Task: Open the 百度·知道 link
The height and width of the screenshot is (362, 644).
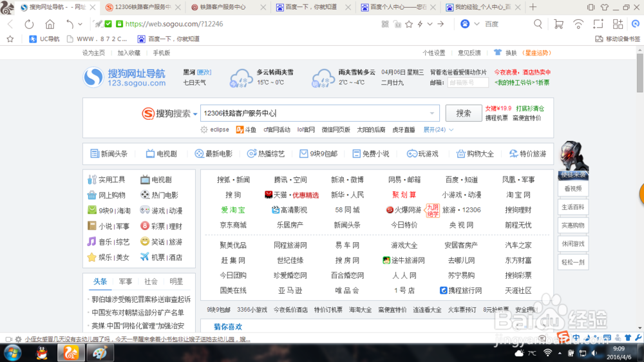Action: (461, 180)
